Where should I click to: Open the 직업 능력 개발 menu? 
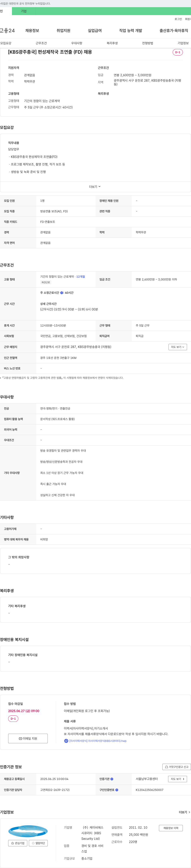[131, 31]
